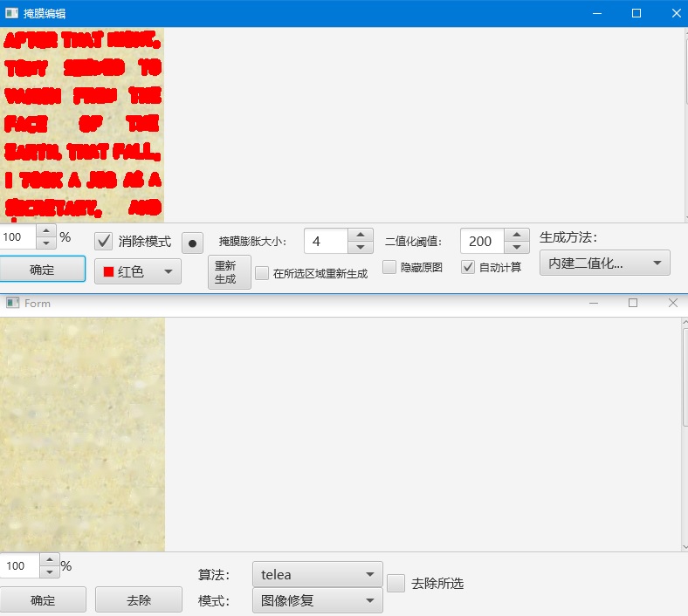Check the 隐藏原图 option
This screenshot has width=688, height=616.
[389, 267]
